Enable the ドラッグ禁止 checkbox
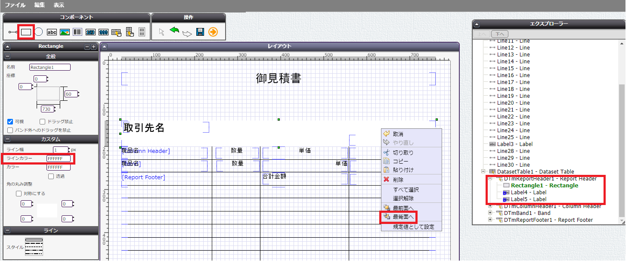Viewport: 644px width, 261px height. coord(43,121)
